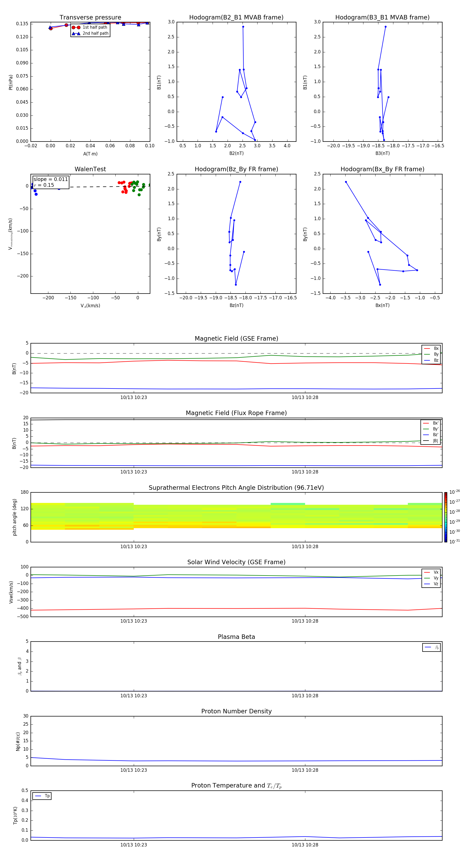Click the 'Solar Wind Velocity (GSE Frame)' title

pyautogui.click(x=236, y=562)
